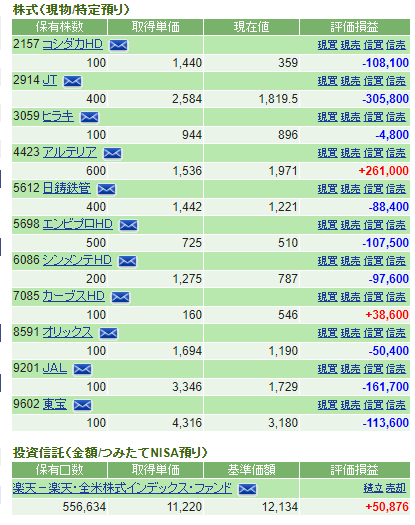Click the -305,800 loss value for JT
Viewport: 415px width, 525px height.
(386, 99)
